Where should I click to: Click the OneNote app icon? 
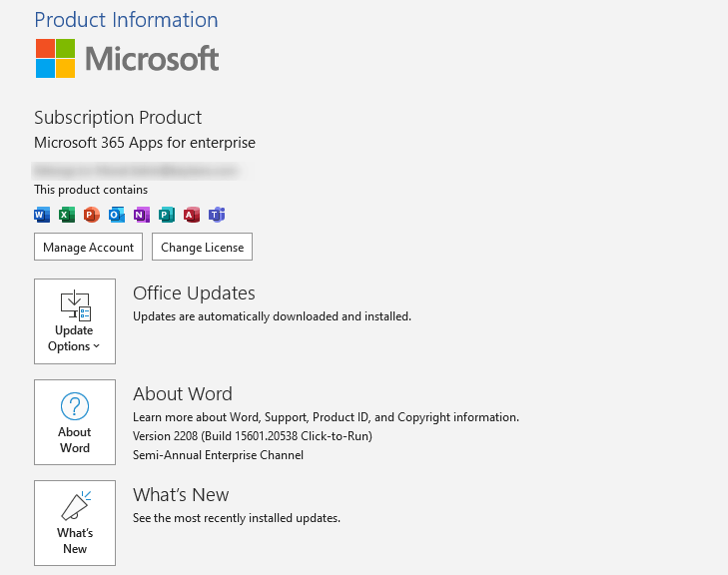tap(142, 215)
